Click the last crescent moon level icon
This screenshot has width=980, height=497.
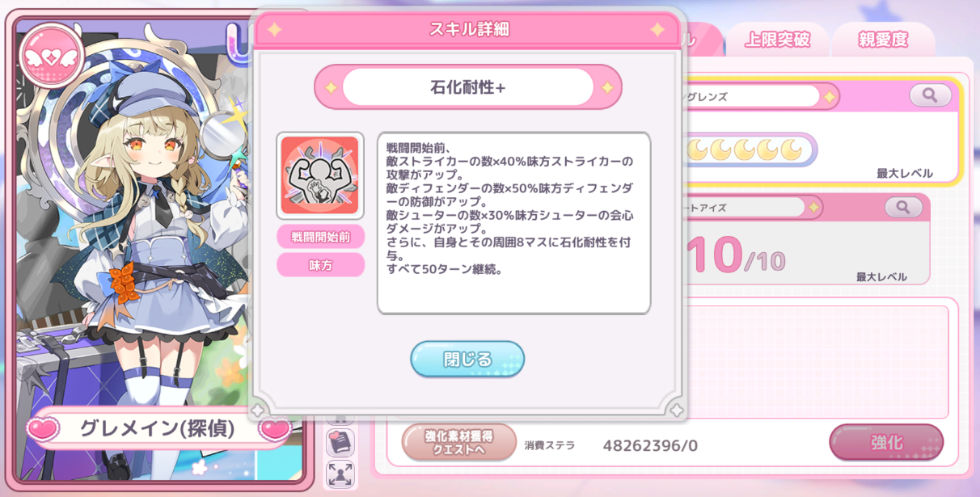point(792,150)
